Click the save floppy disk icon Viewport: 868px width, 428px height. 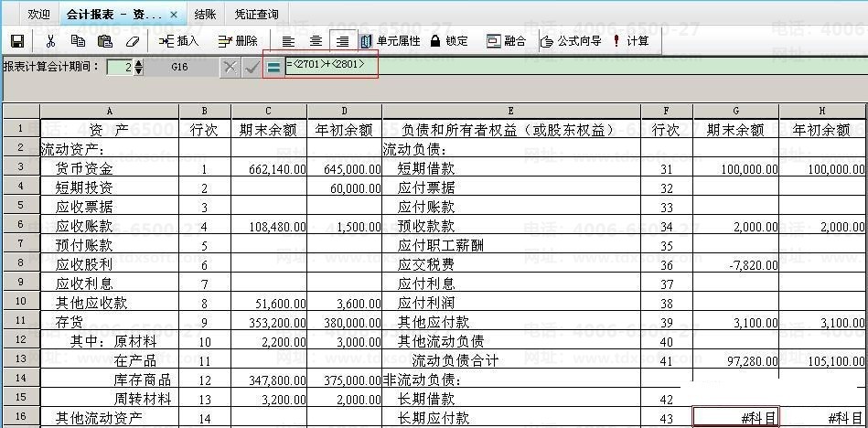click(16, 41)
